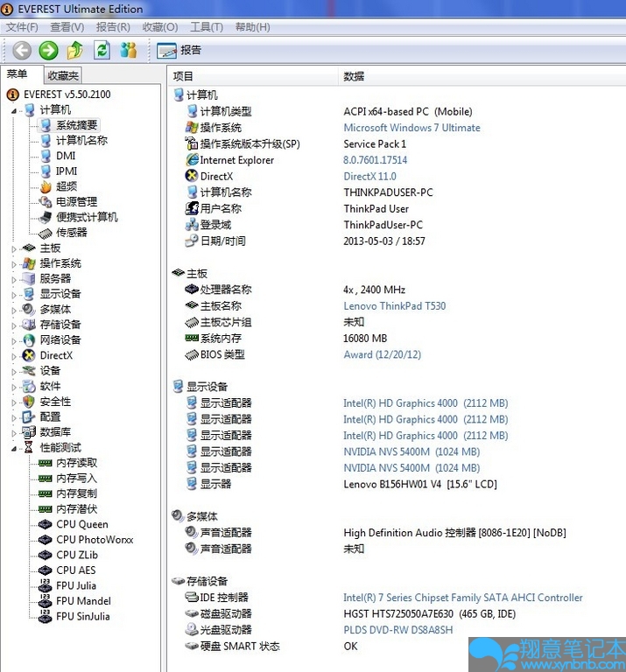
Task: Select CPU PhotoWorxx benchmark
Action: [x=95, y=540]
